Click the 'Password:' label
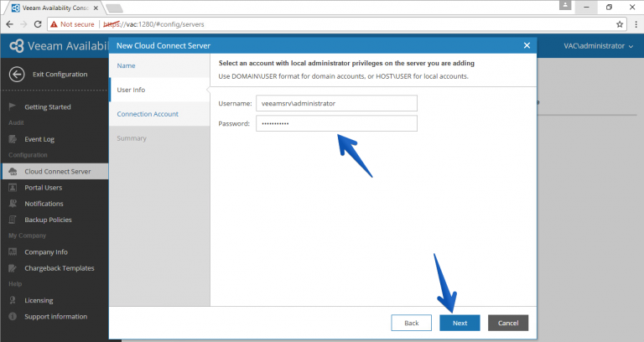The image size is (644, 342). 234,123
